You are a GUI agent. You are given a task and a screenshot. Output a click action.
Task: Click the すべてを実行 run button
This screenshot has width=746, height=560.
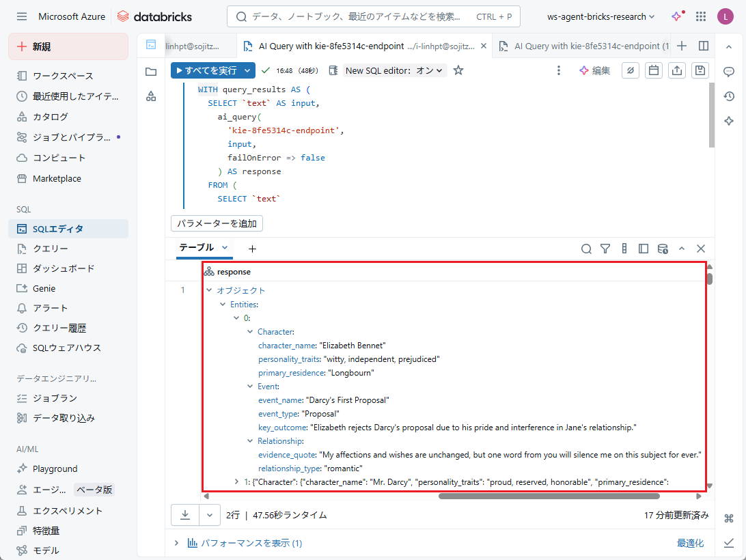point(205,70)
